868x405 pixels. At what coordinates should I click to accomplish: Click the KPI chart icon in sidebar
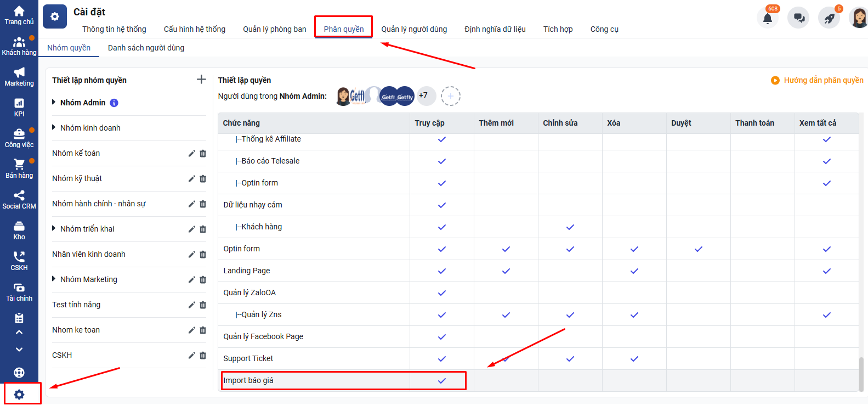[19, 103]
